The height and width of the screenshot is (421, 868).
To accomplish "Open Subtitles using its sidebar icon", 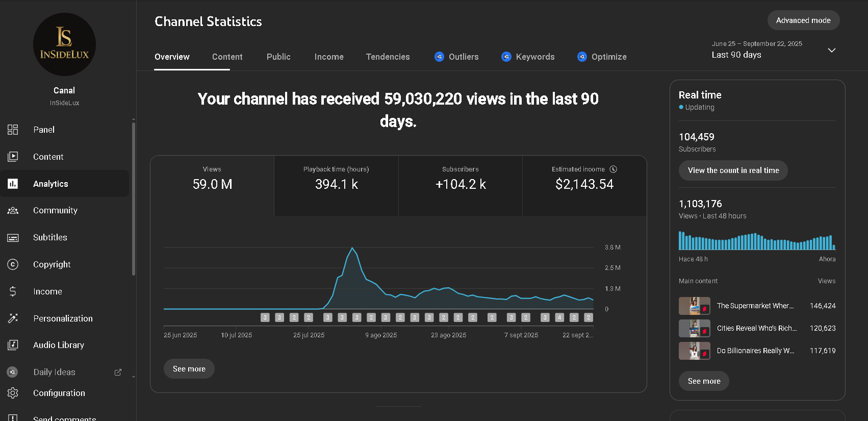I will tap(13, 238).
